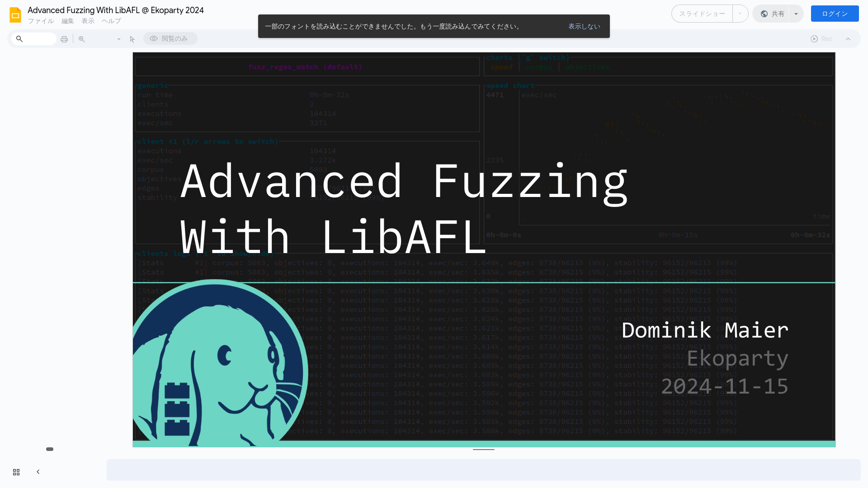Click the ログイン button
The height and width of the screenshot is (488, 868).
(x=835, y=14)
